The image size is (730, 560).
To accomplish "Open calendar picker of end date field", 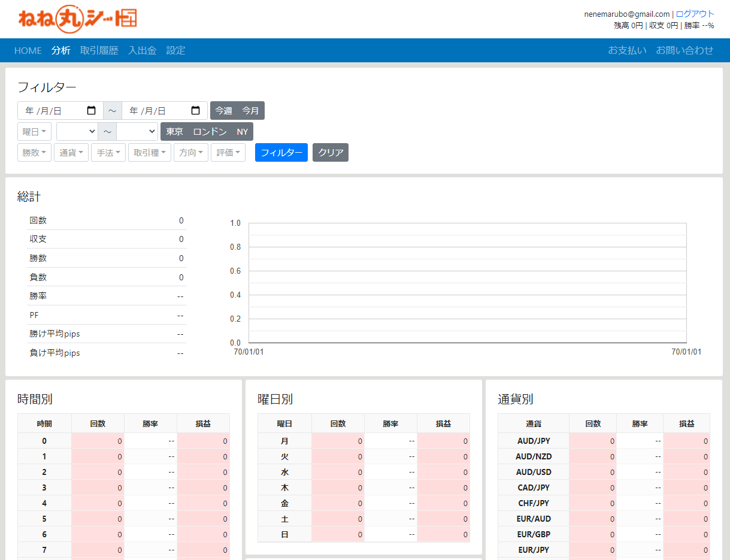I will coord(196,111).
